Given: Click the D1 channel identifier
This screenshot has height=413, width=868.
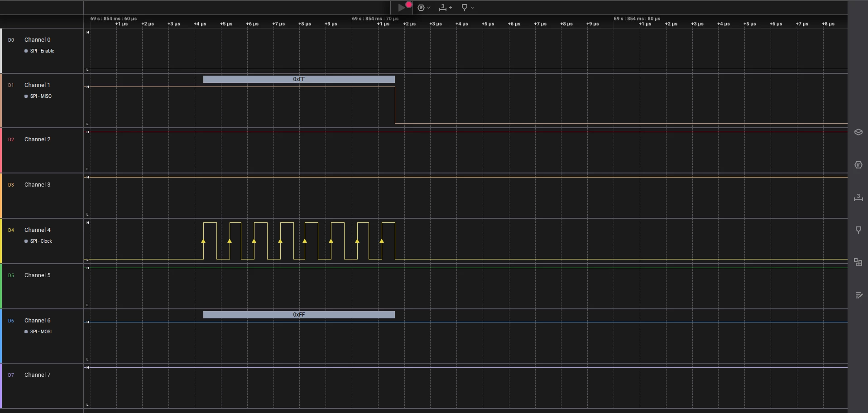Looking at the screenshot, I should point(11,85).
